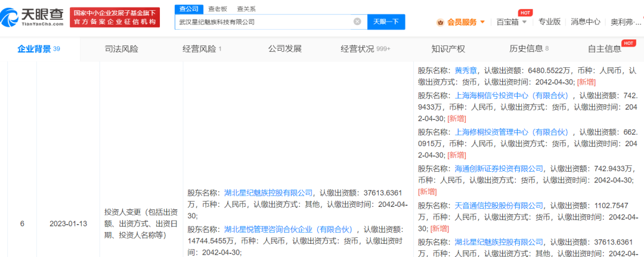Image resolution: width=644 pixels, height=257 pixels.
Task: Switch to the 查老板 search tab
Action: tap(219, 9)
